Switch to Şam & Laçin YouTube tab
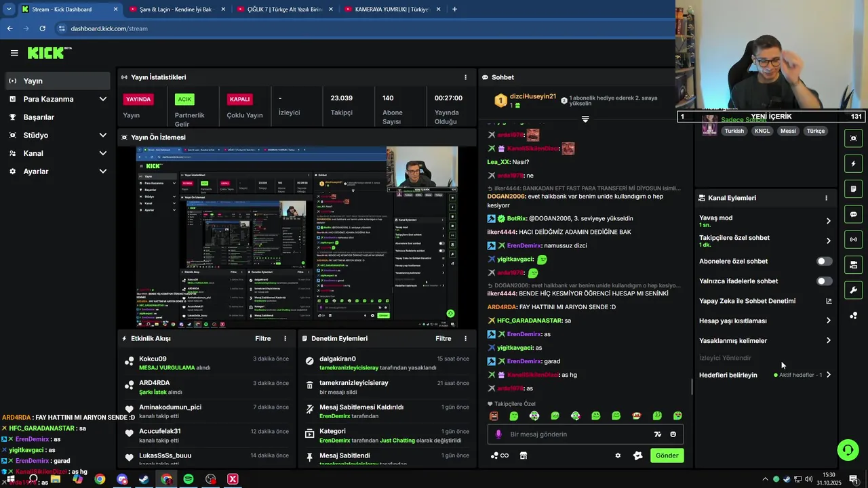 pyautogui.click(x=176, y=9)
